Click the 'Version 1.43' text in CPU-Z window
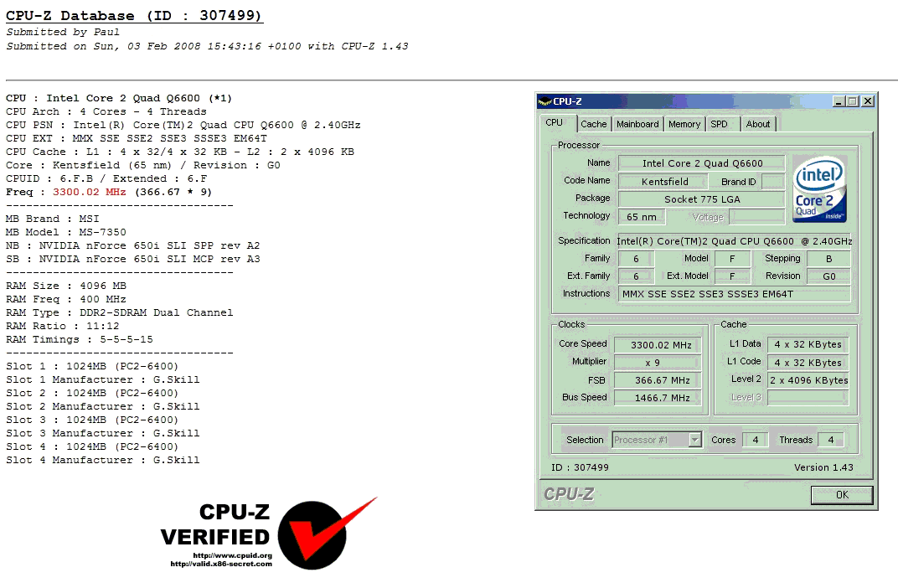The image size is (898, 588). (823, 467)
